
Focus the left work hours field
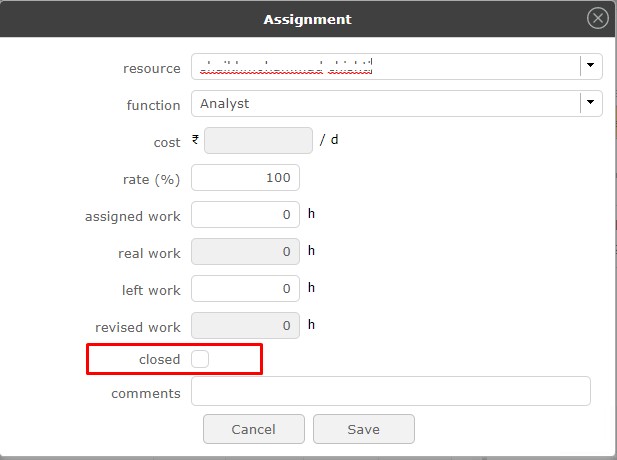pyautogui.click(x=245, y=289)
